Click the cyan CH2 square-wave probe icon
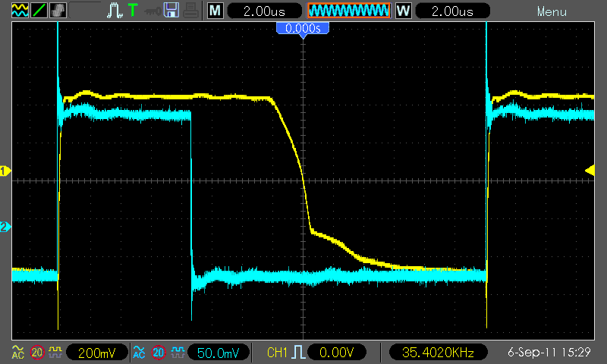 (178, 352)
